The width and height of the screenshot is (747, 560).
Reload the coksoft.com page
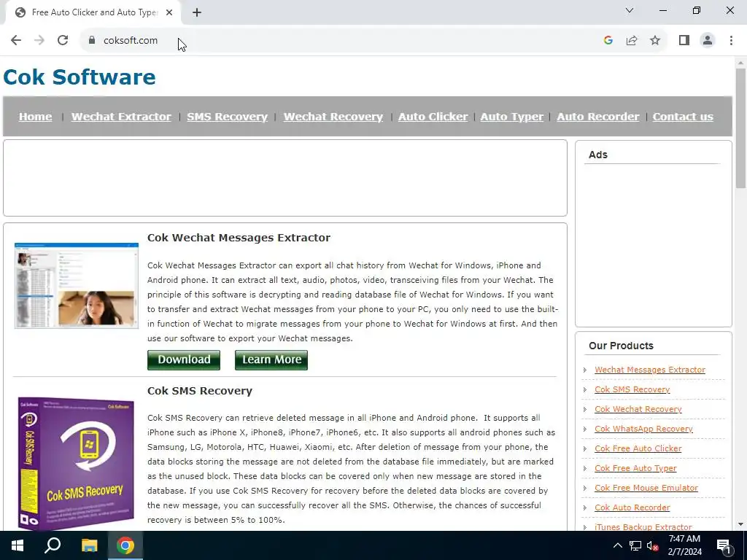point(63,40)
